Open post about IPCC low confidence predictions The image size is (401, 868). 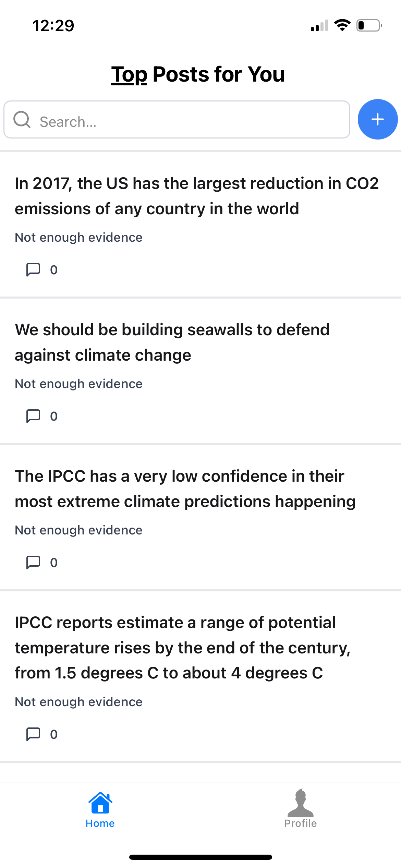point(185,489)
